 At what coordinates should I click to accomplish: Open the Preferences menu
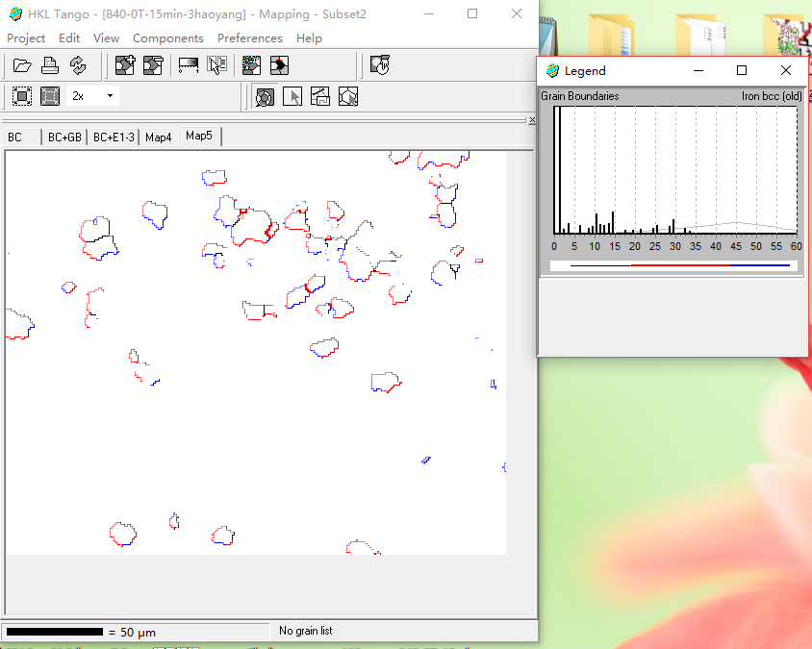(250, 38)
